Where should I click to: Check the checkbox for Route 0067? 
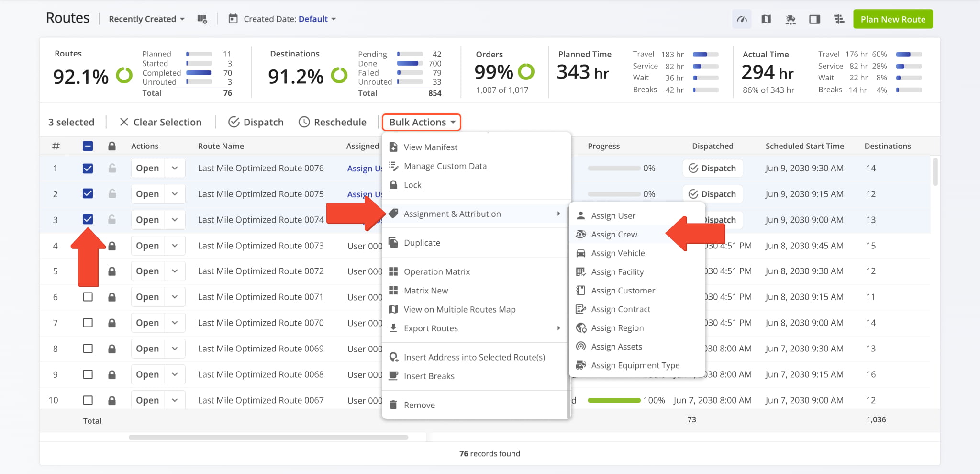pyautogui.click(x=88, y=400)
